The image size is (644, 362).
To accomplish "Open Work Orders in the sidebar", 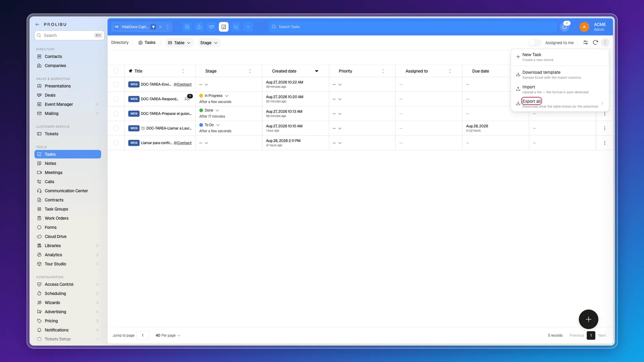I will pyautogui.click(x=68, y=218).
